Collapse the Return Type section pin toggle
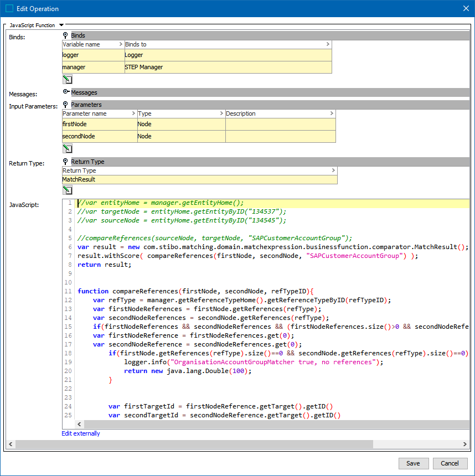 click(65, 162)
